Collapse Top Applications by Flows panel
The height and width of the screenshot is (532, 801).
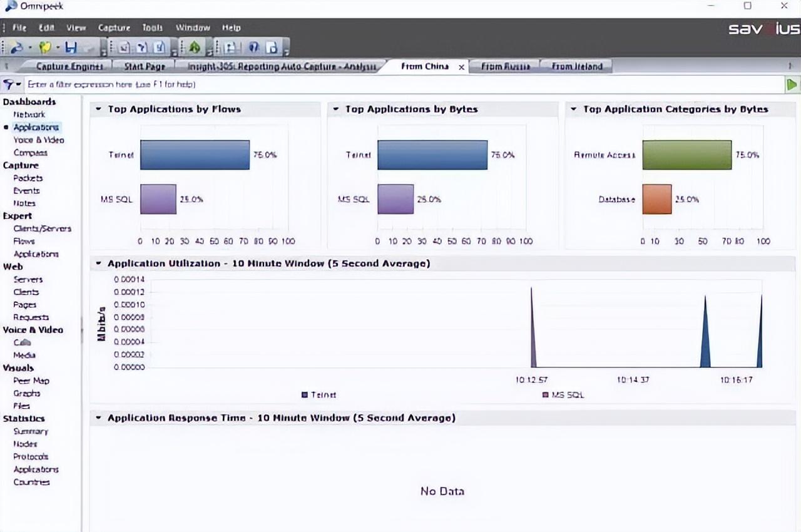tap(99, 109)
